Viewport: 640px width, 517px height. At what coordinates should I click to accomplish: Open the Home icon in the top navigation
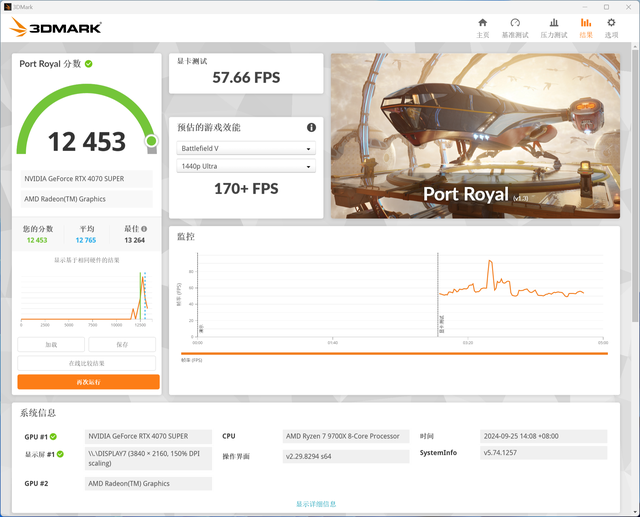(x=482, y=23)
